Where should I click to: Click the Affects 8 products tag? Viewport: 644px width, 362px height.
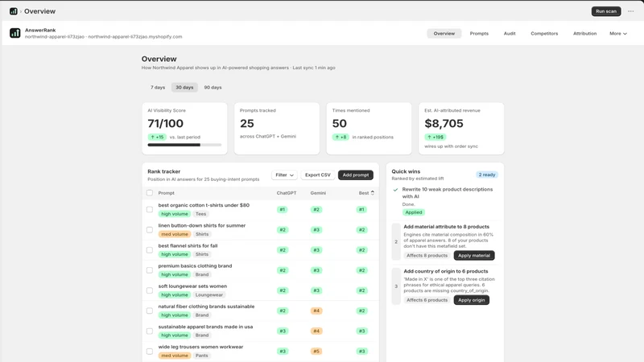[427, 255]
